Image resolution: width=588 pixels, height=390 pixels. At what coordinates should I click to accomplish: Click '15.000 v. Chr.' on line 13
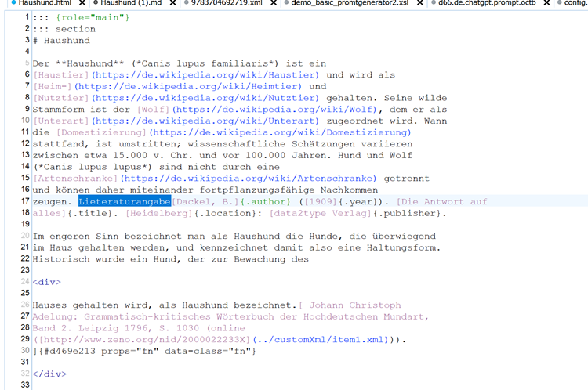coord(153,156)
